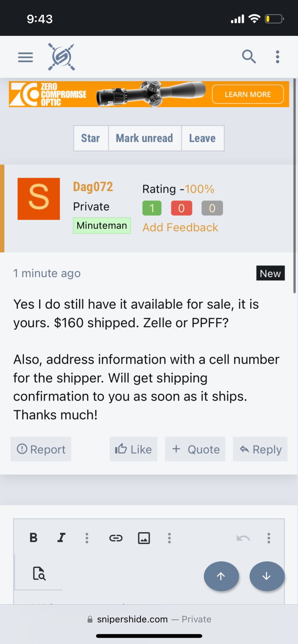Insert a link with the chain icon
Viewport: 298px width, 644px height.
[x=116, y=538]
